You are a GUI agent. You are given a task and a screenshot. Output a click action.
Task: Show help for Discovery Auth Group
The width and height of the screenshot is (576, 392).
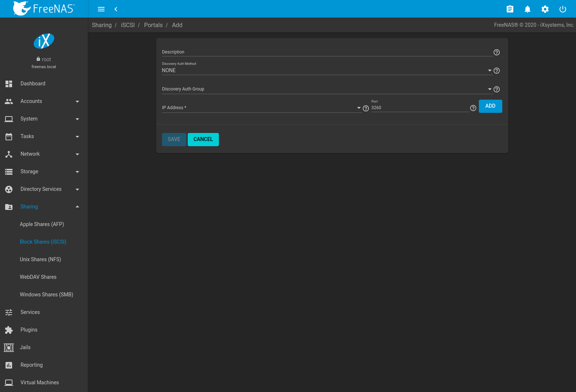coord(496,89)
